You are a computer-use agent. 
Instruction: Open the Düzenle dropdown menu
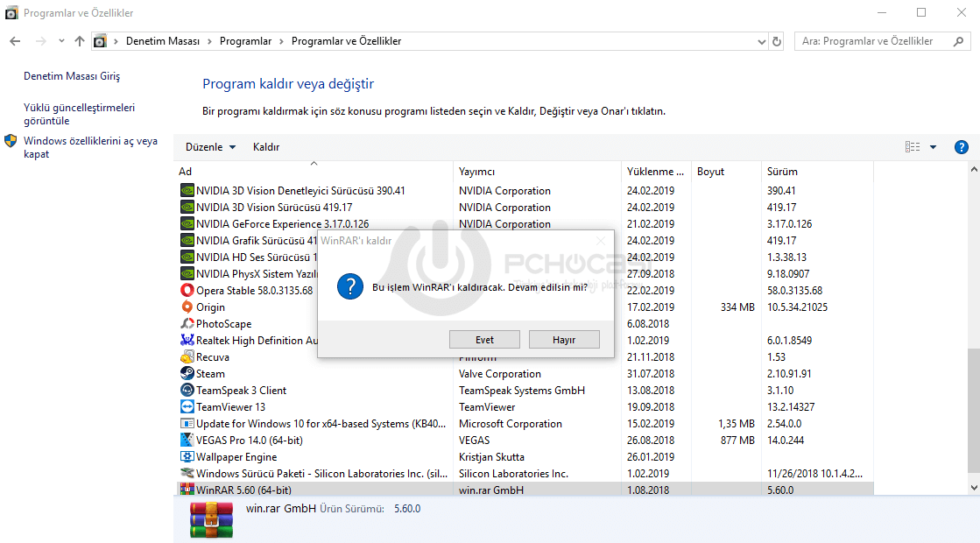(x=210, y=147)
